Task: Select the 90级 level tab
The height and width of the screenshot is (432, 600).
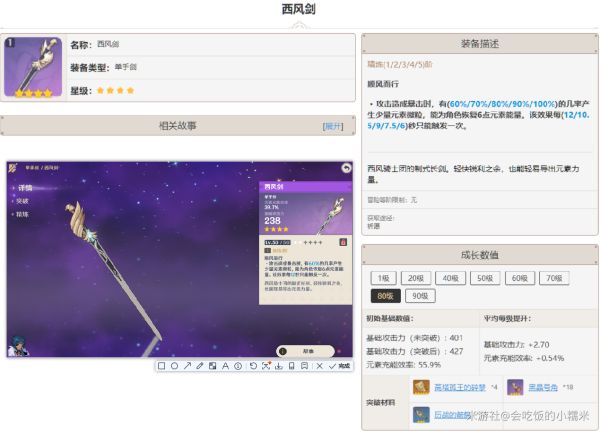Action: coord(420,296)
